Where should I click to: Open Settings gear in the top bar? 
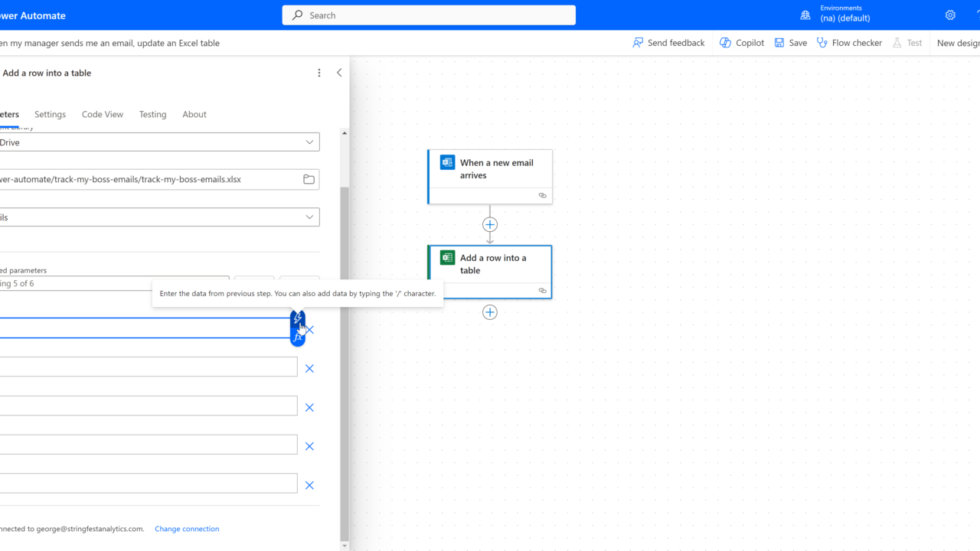(x=950, y=15)
